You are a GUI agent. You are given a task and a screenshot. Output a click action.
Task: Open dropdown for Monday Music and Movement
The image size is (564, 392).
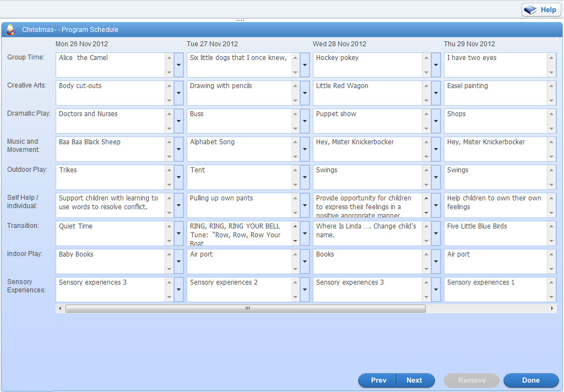(x=179, y=149)
